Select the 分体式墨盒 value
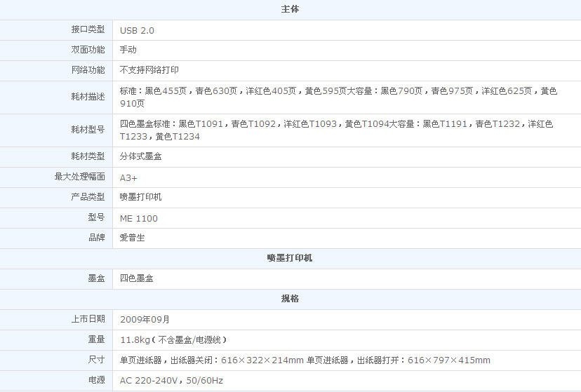The width and height of the screenshot is (581, 392). (141, 156)
